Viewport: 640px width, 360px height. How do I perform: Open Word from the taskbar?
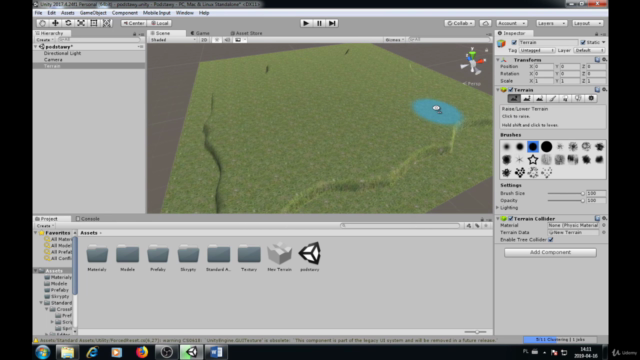(216, 352)
